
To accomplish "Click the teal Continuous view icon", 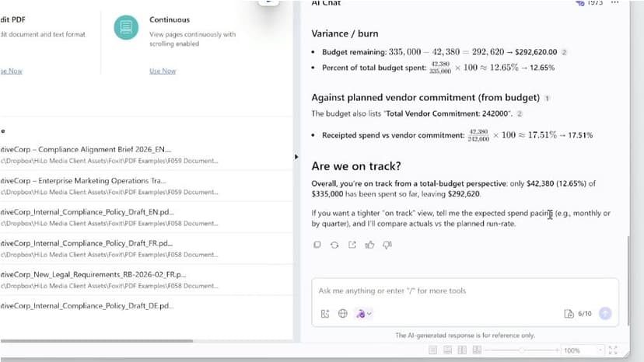I will pyautogui.click(x=126, y=27).
